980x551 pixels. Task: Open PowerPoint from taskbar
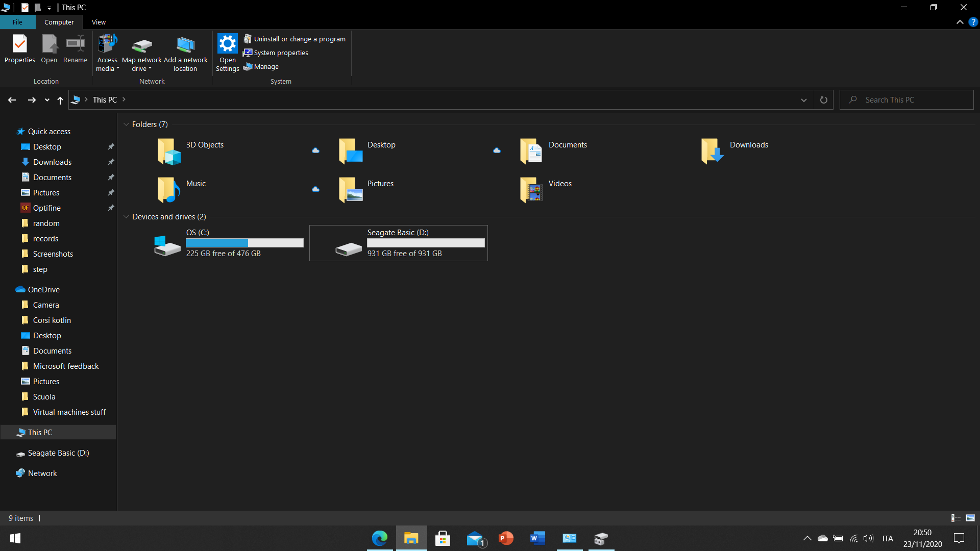506,538
